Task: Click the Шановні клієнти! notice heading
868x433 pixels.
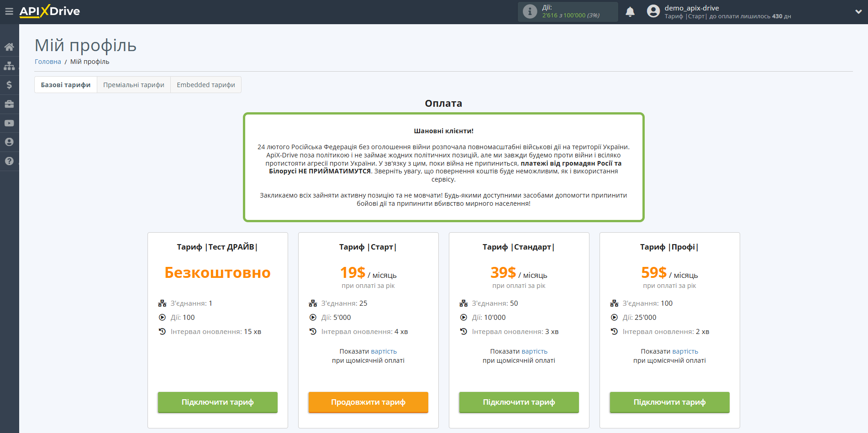Action: (444, 131)
